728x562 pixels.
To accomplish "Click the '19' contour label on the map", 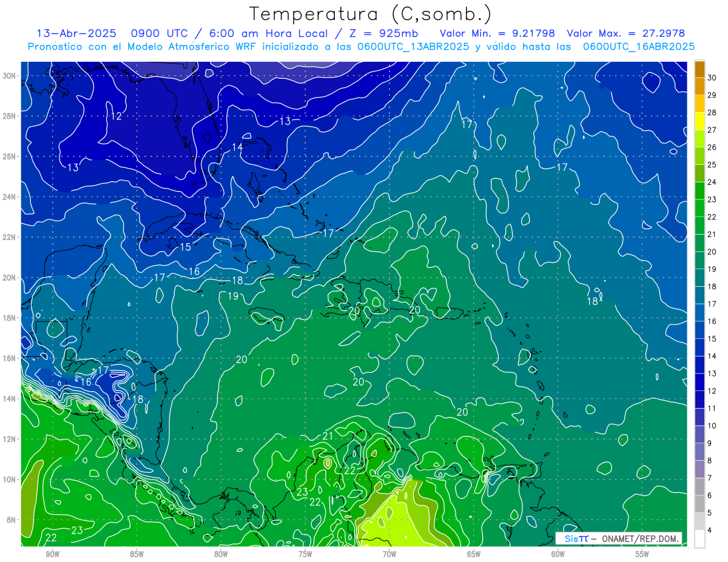I will pos(233,296).
